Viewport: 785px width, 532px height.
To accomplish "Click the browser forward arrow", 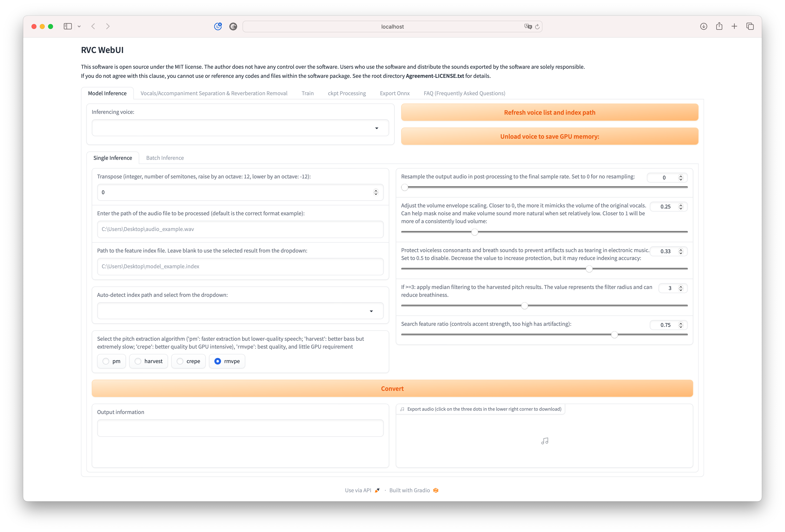I will click(x=108, y=26).
